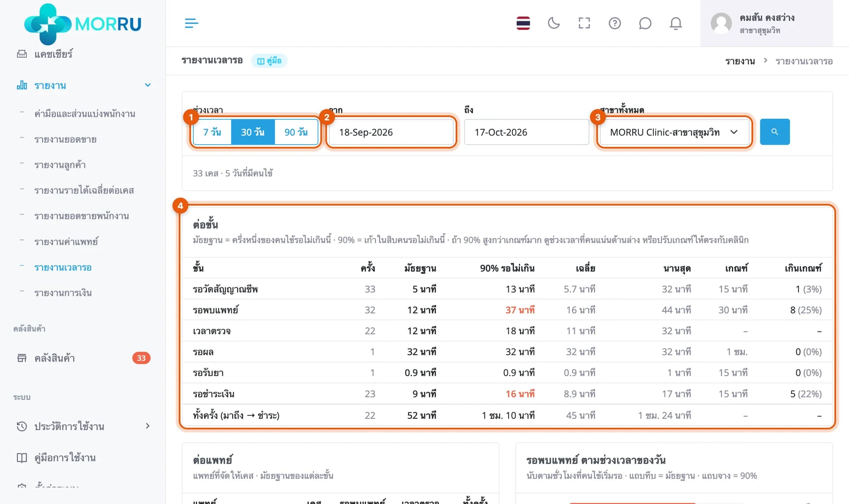The image size is (849, 504).
Task: Click the รอพบแพทย์ row label
Action: coord(216,310)
